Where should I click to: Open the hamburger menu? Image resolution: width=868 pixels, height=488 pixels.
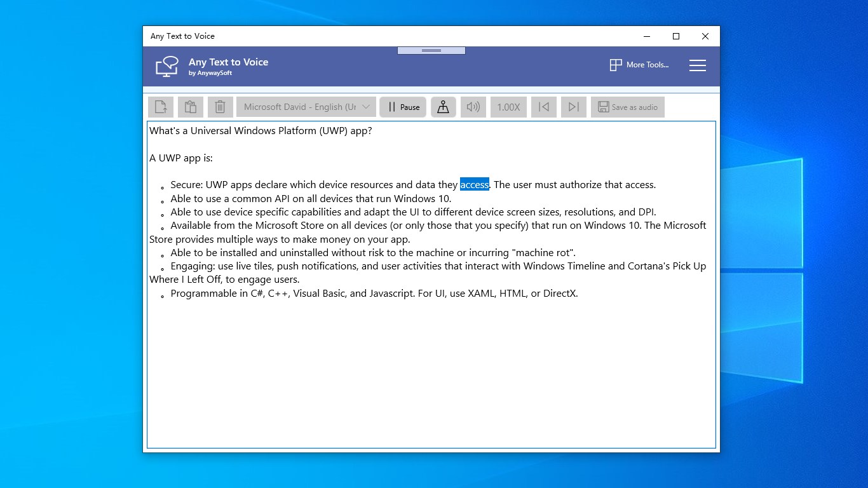(697, 65)
